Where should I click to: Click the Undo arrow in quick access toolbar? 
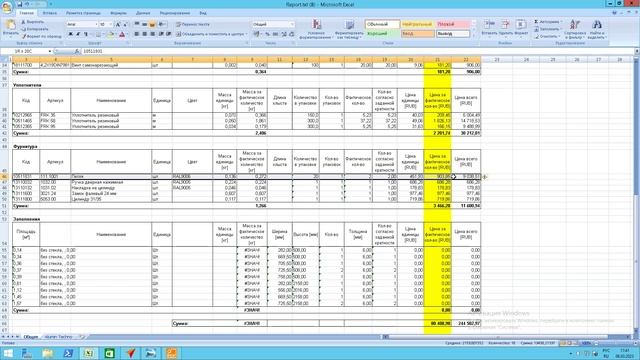pyautogui.click(x=27, y=4)
